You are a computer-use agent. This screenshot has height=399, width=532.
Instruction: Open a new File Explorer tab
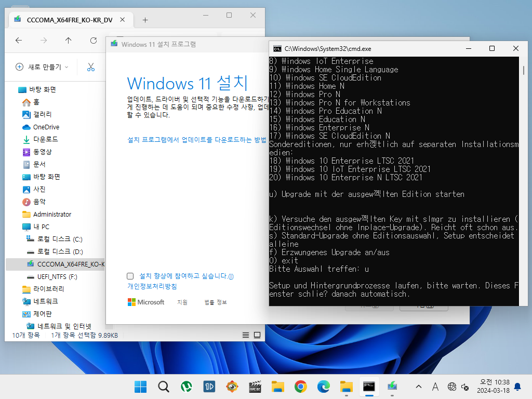pyautogui.click(x=145, y=20)
